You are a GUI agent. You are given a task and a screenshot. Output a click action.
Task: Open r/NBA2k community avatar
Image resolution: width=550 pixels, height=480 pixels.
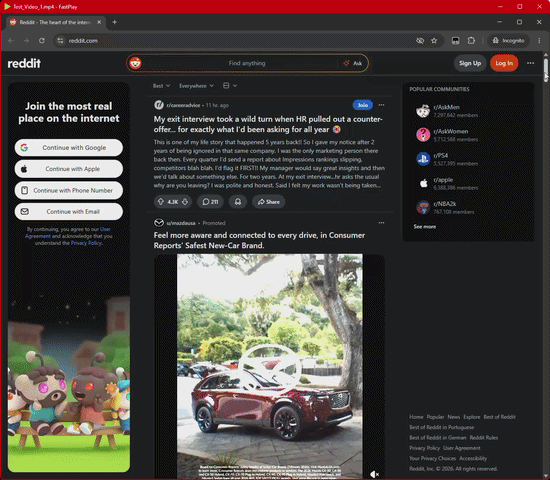coord(423,207)
